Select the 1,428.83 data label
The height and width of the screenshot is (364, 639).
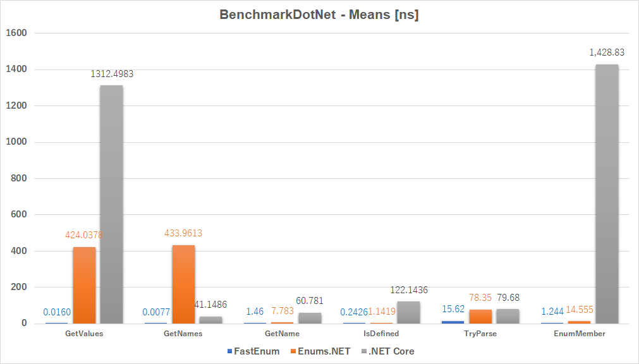(607, 52)
